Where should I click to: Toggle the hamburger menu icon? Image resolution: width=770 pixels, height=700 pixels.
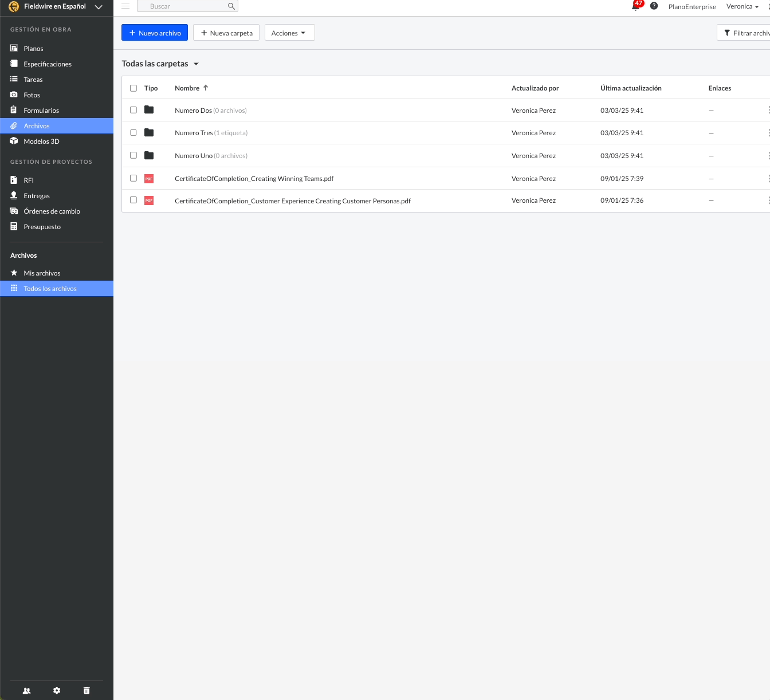(x=125, y=6)
